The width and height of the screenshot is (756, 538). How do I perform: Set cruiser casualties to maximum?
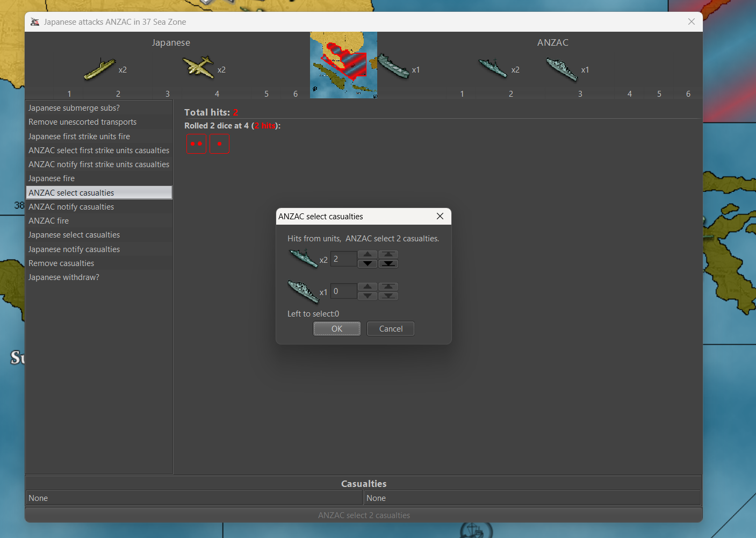pyautogui.click(x=388, y=286)
